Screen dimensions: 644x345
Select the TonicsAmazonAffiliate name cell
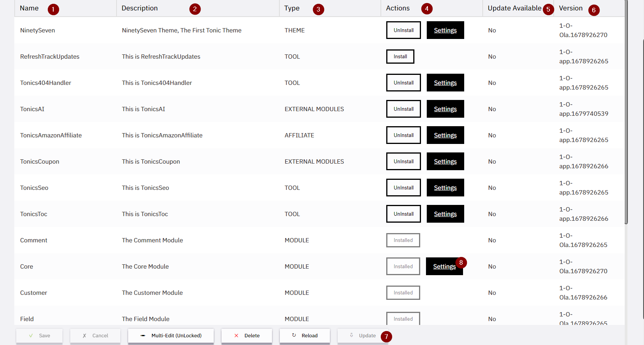click(x=65, y=135)
